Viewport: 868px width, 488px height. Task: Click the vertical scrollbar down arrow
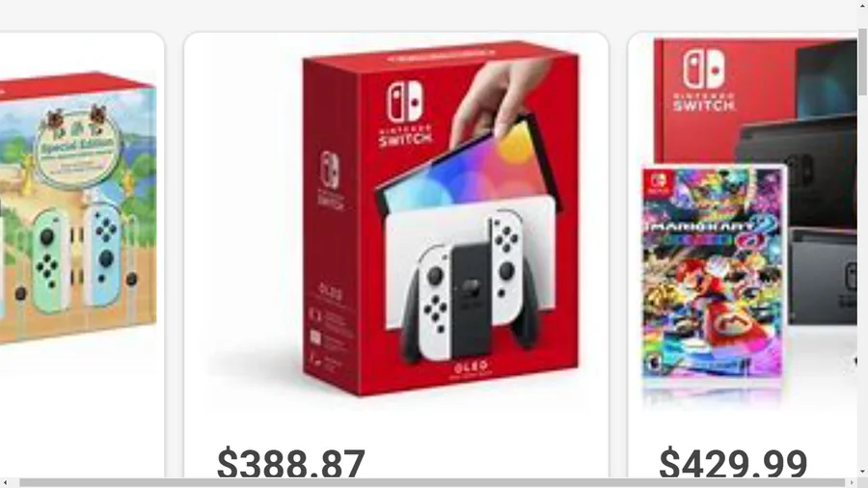pos(862,472)
